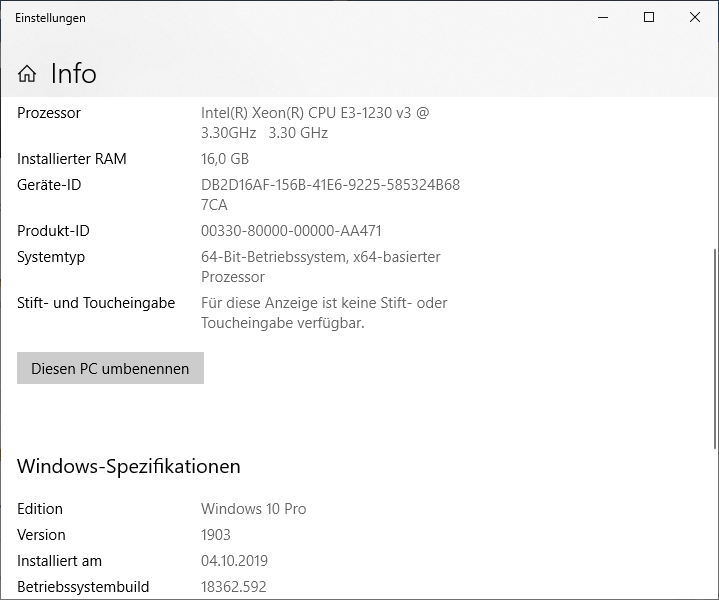Click the Einstellungen window title
This screenshot has height=600, width=719.
(x=50, y=18)
